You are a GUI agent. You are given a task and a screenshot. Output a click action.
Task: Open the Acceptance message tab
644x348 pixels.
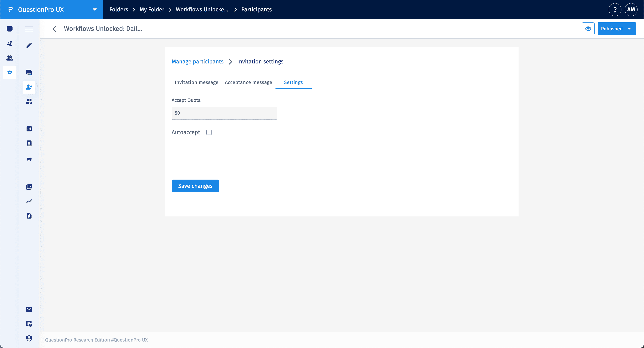[x=248, y=82]
